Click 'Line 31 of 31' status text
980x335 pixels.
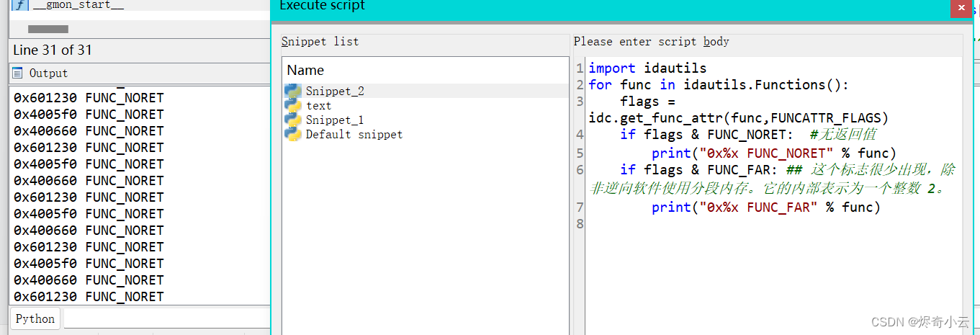tap(53, 50)
